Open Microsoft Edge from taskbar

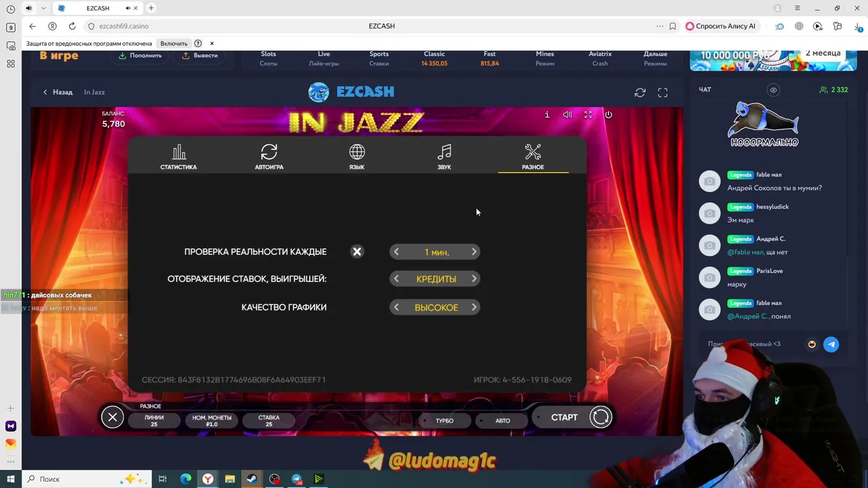click(x=185, y=479)
